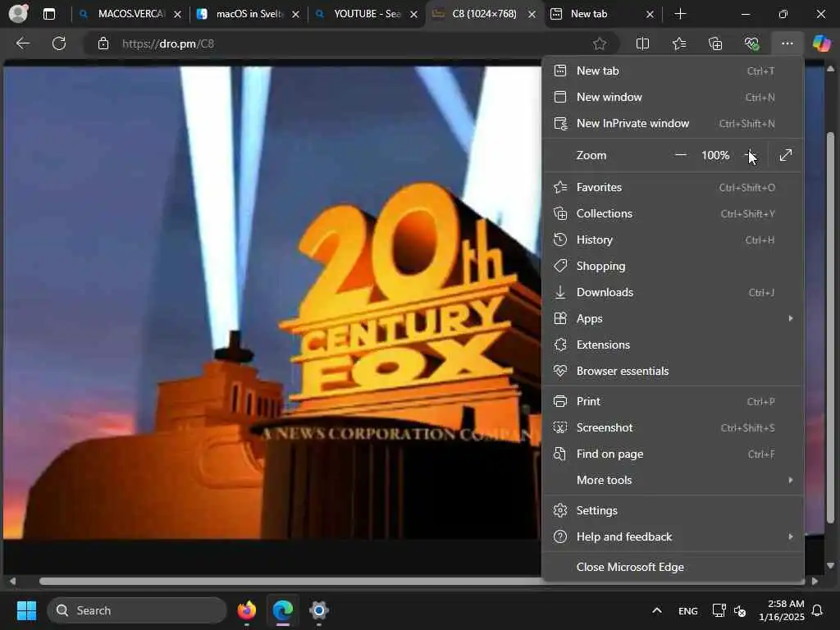Screen dimensions: 840x630
Task: Close the MACOS.VERCAL tab
Action: pos(177,15)
